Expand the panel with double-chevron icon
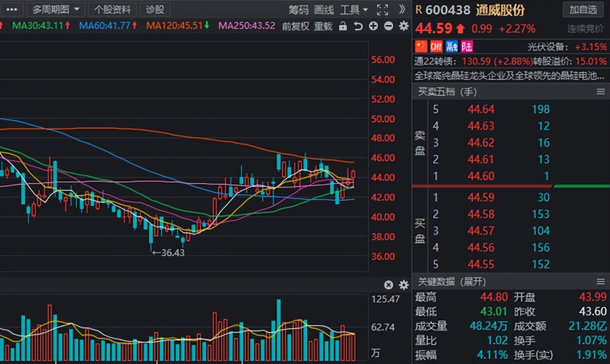 [x=402, y=10]
